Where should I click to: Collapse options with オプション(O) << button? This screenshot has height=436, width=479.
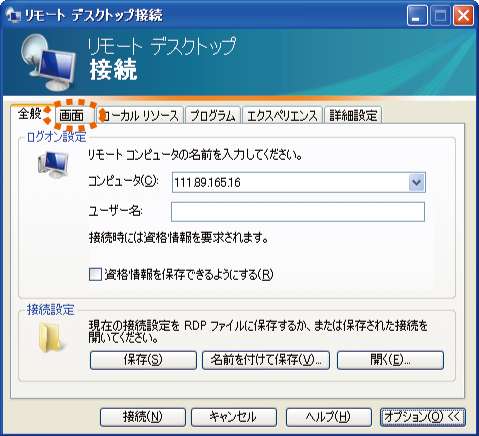[423, 417]
